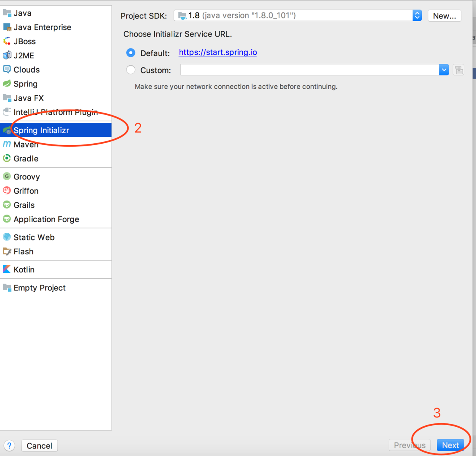476x456 pixels.
Task: Choose the Grails entry text
Action: point(24,205)
